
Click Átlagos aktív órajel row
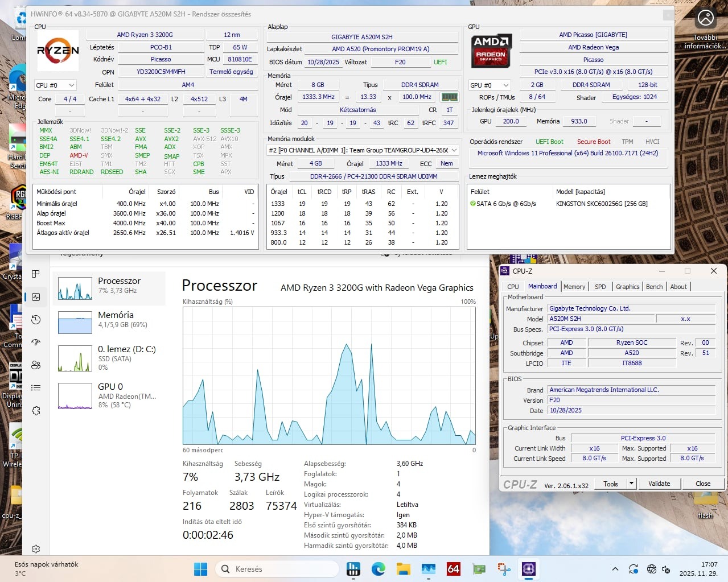point(145,233)
